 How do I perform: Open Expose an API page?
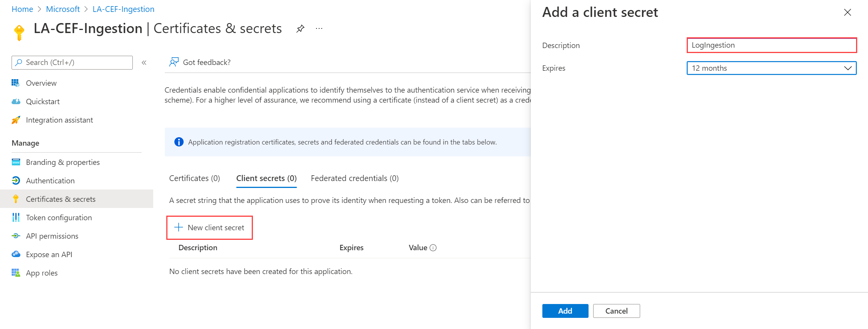49,254
